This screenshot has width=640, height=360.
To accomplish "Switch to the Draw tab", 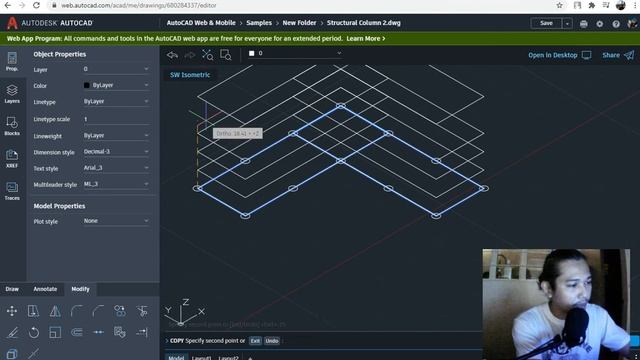I will point(12,289).
